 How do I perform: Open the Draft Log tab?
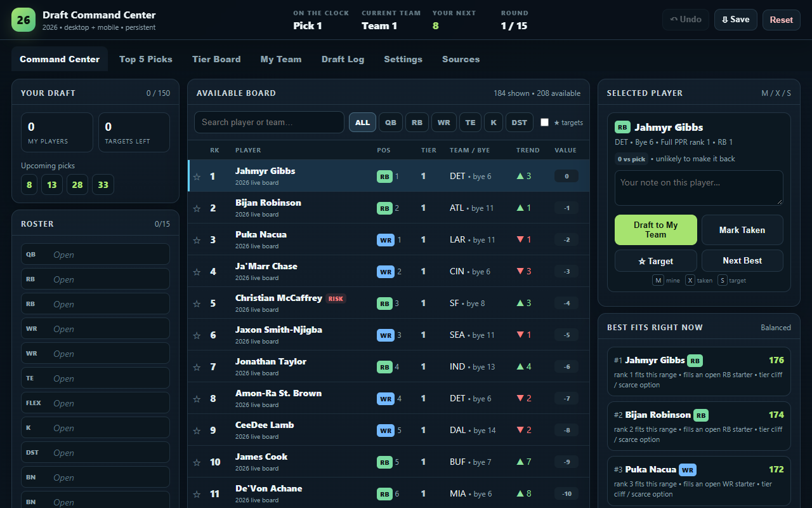[x=343, y=59]
